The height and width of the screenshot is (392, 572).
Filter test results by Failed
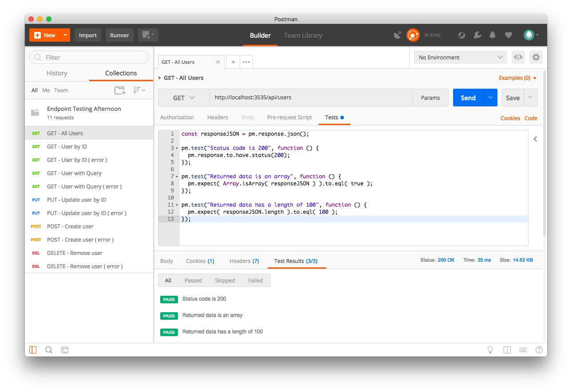coord(256,280)
